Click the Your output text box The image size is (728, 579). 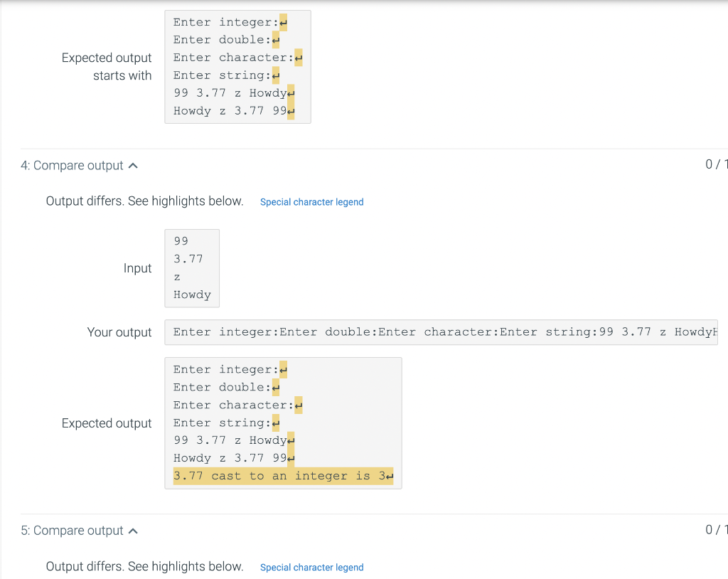(441, 331)
